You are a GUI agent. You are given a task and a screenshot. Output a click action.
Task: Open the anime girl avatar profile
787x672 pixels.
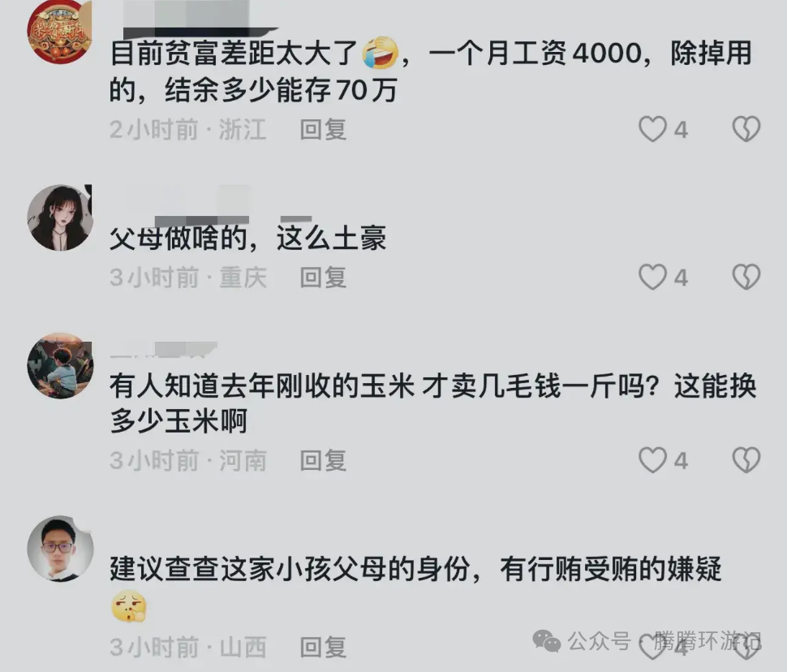point(60,217)
